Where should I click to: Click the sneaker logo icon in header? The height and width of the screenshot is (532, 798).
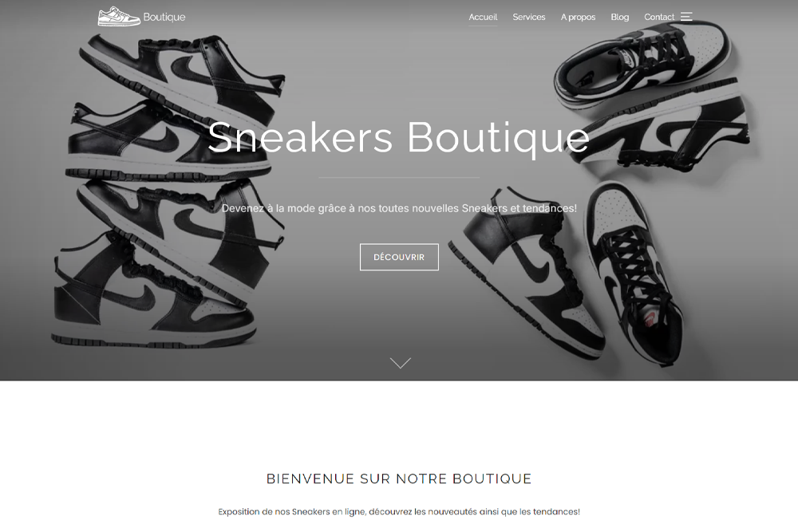pyautogui.click(x=119, y=16)
